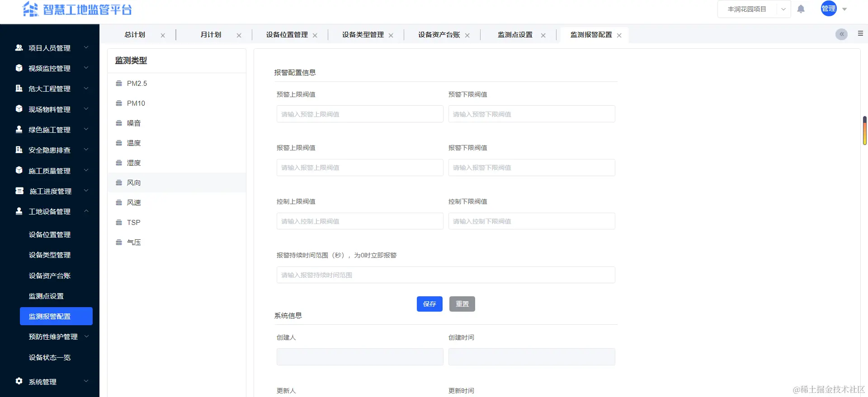
Task: Expand the 预防性维护管理 submenu
Action: click(x=56, y=336)
